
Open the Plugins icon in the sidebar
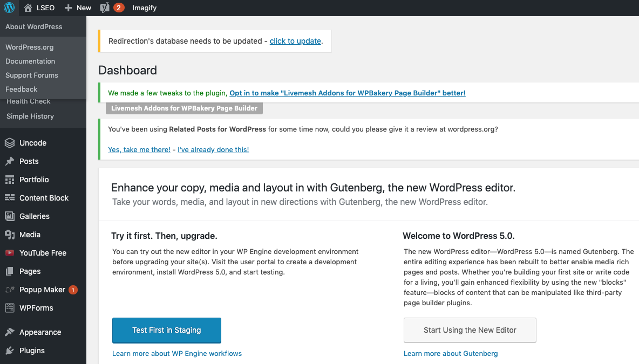tap(10, 351)
